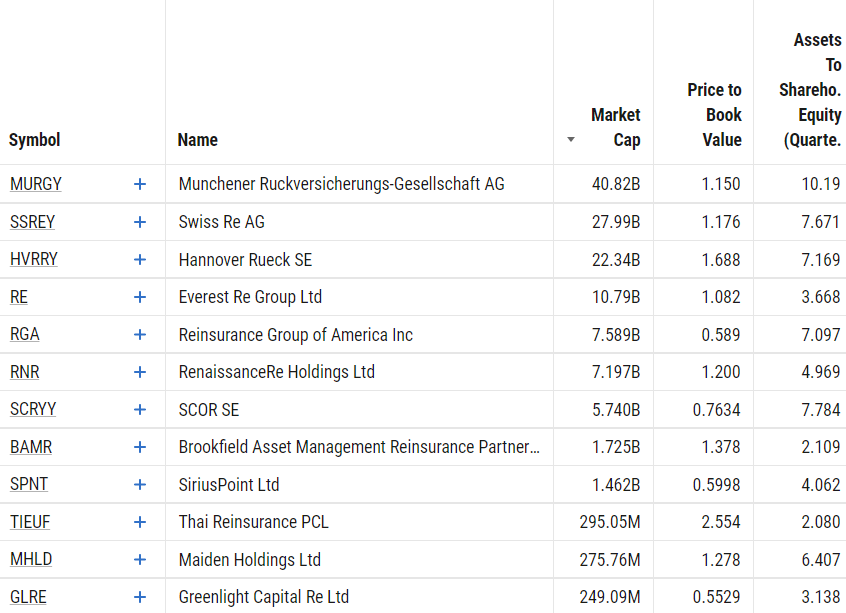Open the MURGY symbol link
This screenshot has width=846, height=613.
(x=36, y=184)
